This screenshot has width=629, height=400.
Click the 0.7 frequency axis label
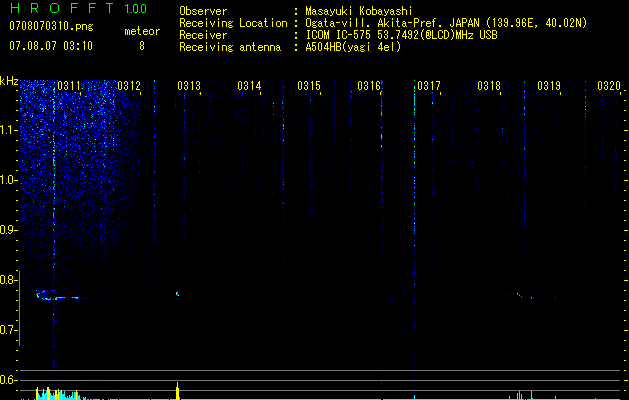[x=7, y=330]
